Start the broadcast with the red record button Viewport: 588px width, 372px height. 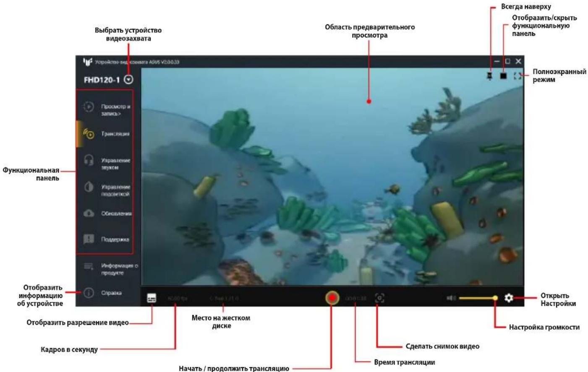coord(332,298)
